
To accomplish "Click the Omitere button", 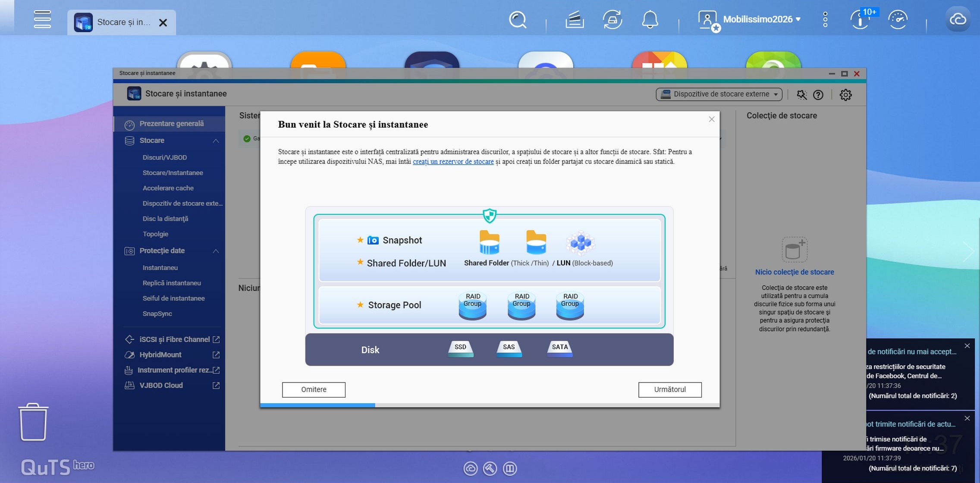I will pyautogui.click(x=314, y=389).
